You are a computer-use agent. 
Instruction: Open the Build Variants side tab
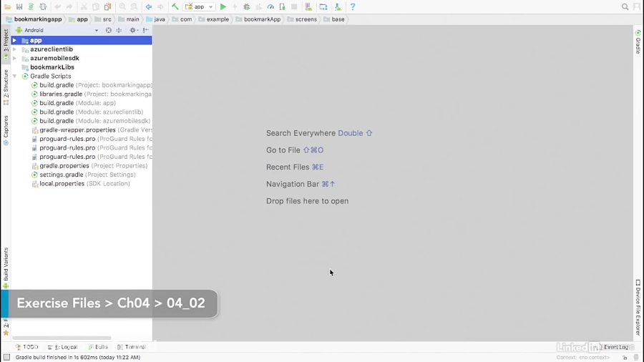pyautogui.click(x=6, y=268)
